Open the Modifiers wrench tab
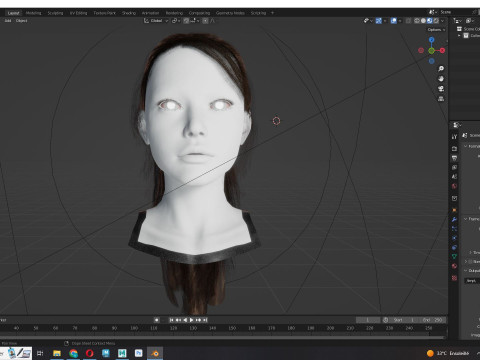The width and height of the screenshot is (480, 360). [x=454, y=219]
